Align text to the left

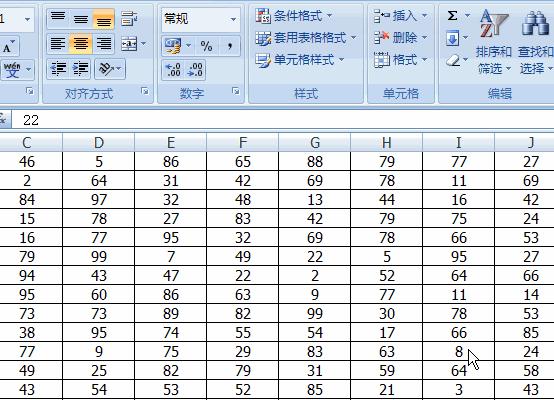pos(58,44)
